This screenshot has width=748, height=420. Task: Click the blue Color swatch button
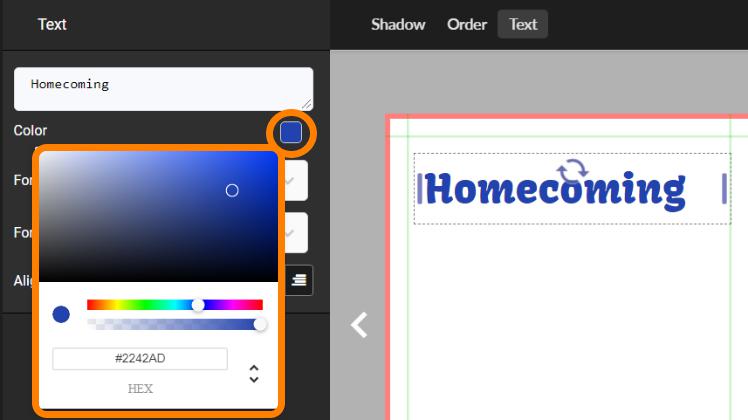291,132
